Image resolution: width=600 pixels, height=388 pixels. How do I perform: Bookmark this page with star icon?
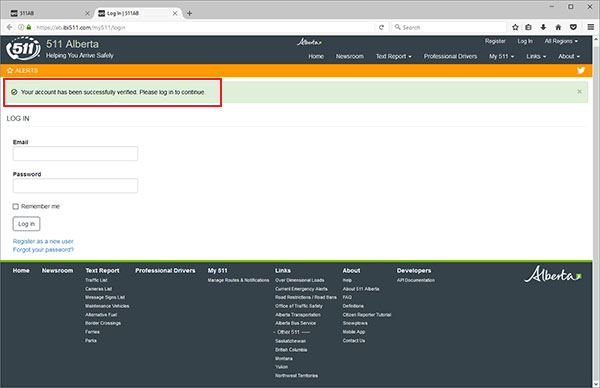click(515, 27)
